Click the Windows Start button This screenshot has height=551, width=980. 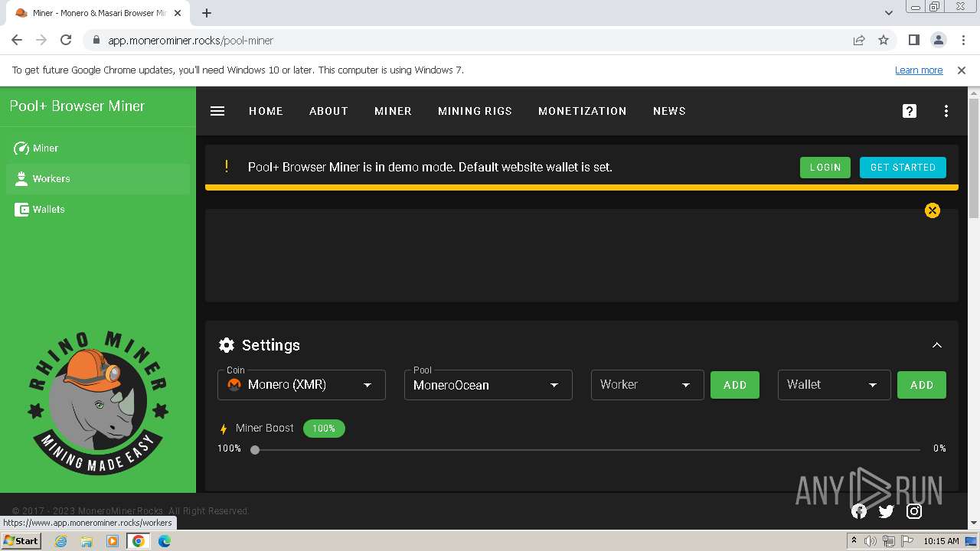[x=21, y=541]
